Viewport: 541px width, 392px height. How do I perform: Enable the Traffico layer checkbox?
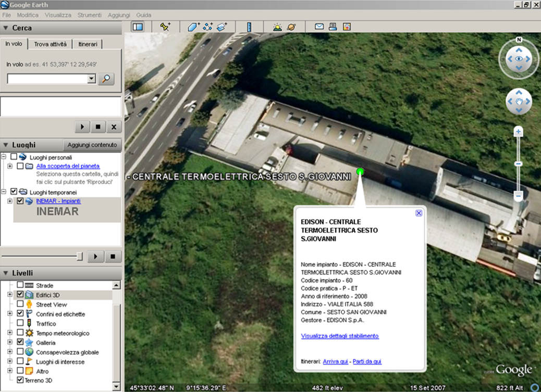[20, 323]
